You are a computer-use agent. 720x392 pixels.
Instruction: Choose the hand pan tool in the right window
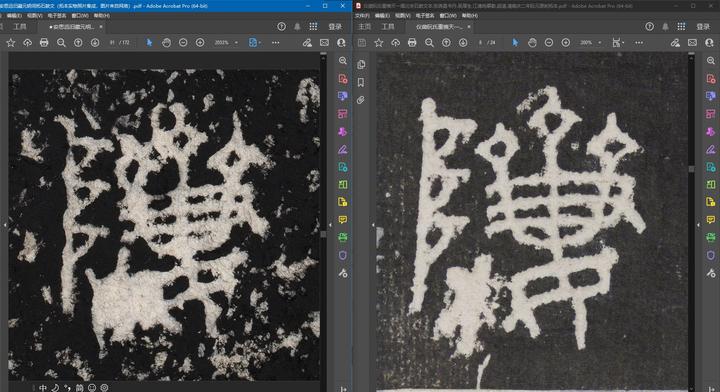click(532, 43)
